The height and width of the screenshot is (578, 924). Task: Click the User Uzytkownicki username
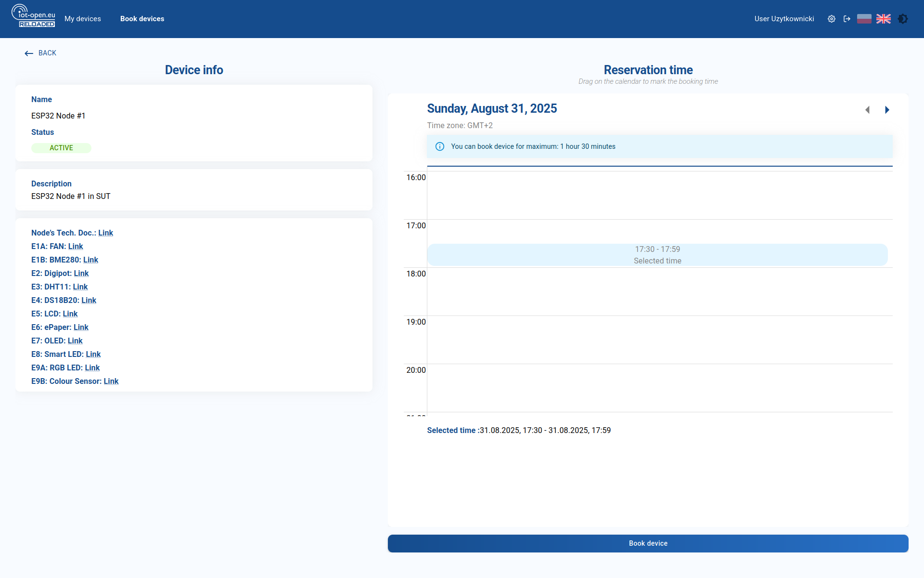pos(784,19)
